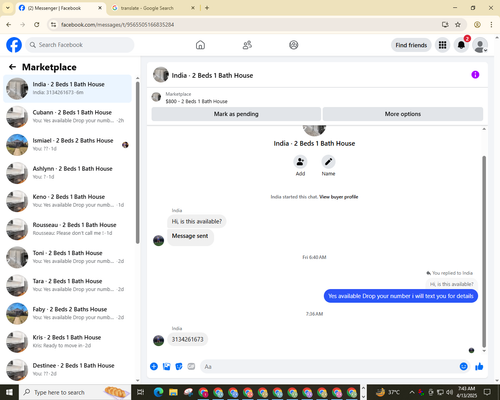
Task: Click the edit Name pencil icon
Action: tap(328, 162)
